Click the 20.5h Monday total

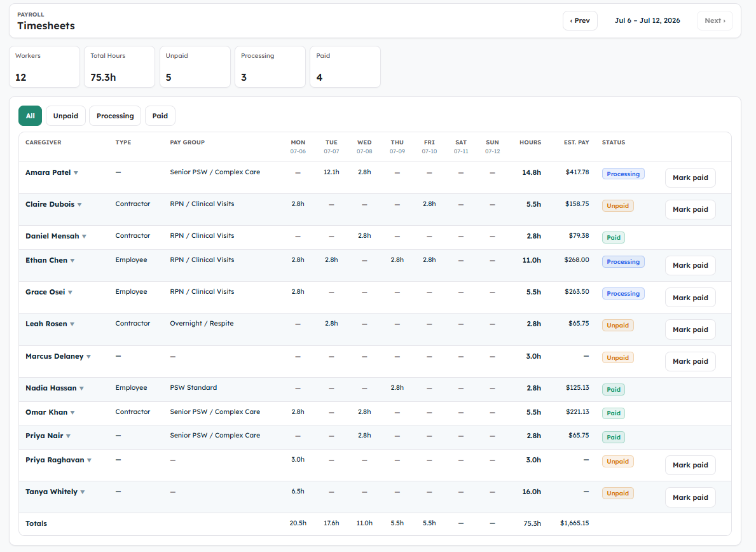coord(298,523)
